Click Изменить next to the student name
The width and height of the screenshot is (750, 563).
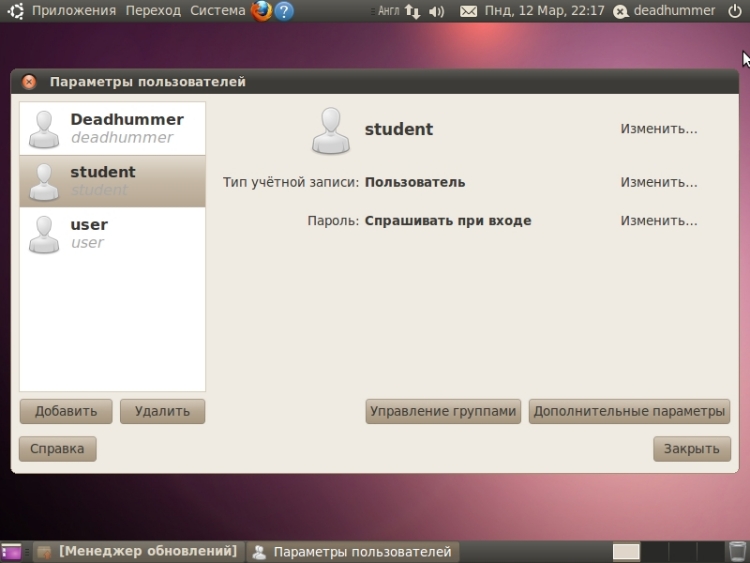[658, 129]
